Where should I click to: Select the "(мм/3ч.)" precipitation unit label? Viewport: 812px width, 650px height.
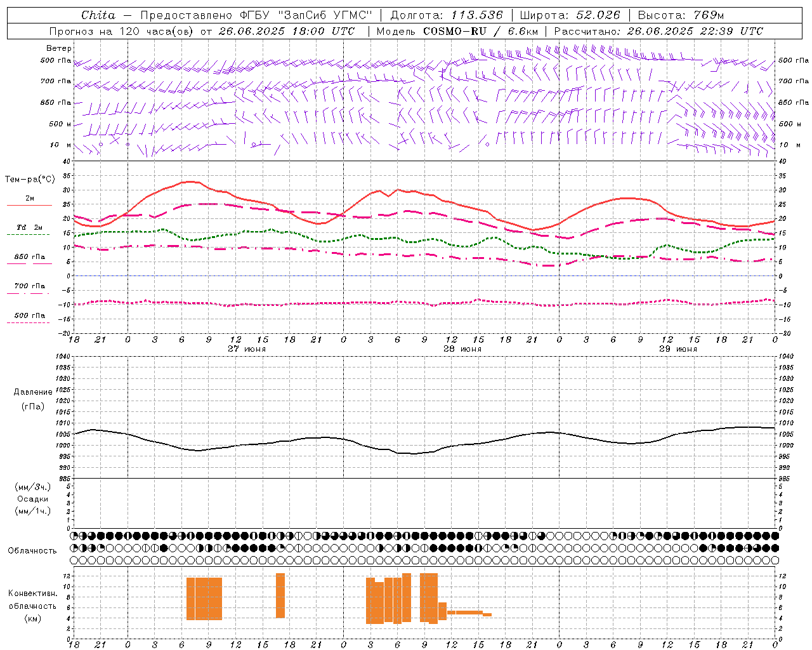coord(33,487)
